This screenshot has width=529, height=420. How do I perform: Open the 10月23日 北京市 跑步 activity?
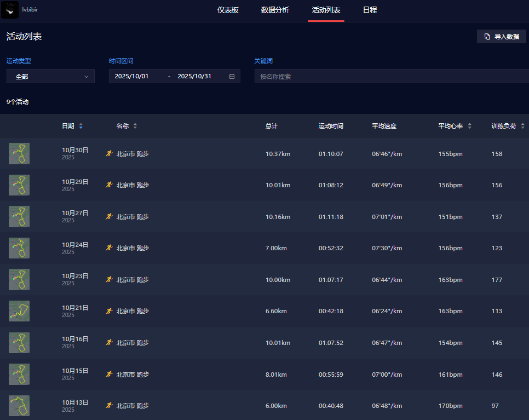pos(133,280)
